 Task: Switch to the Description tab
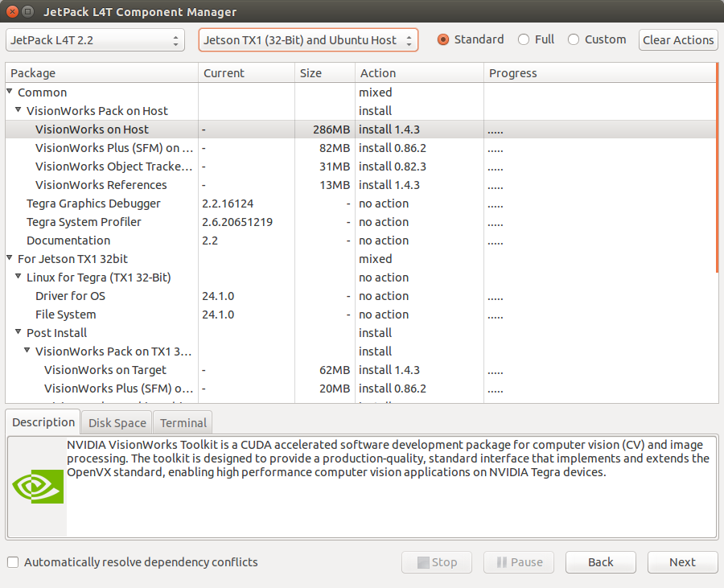tap(43, 422)
